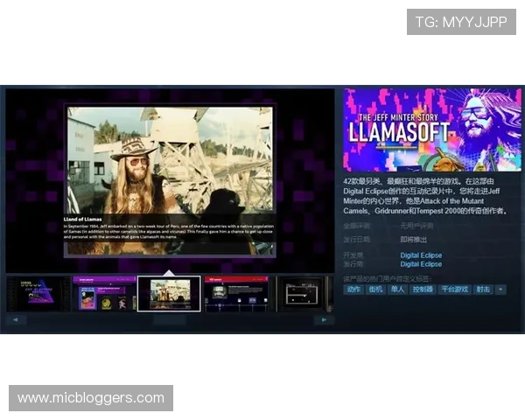Click the 平台游戏 tag
The width and height of the screenshot is (525, 420).
454,290
